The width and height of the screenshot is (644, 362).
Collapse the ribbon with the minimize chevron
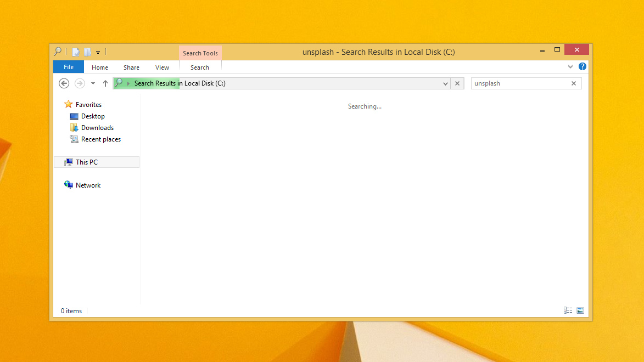click(x=570, y=66)
